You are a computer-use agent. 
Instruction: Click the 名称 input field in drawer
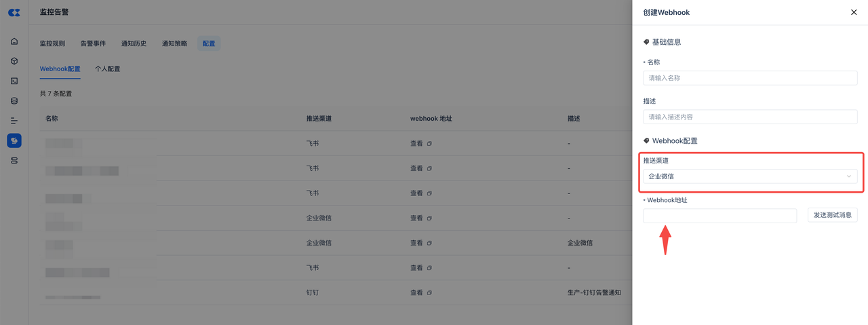click(x=750, y=78)
